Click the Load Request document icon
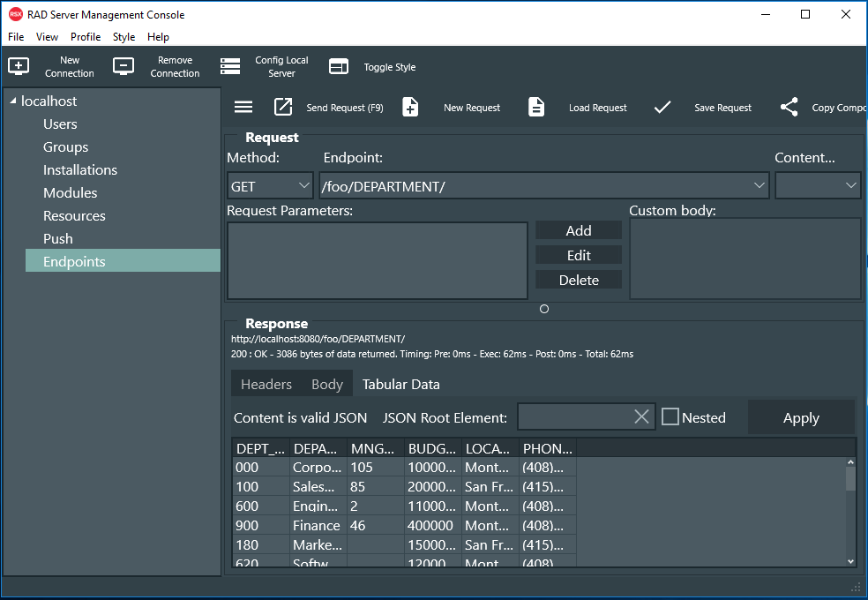The width and height of the screenshot is (868, 600). (535, 107)
